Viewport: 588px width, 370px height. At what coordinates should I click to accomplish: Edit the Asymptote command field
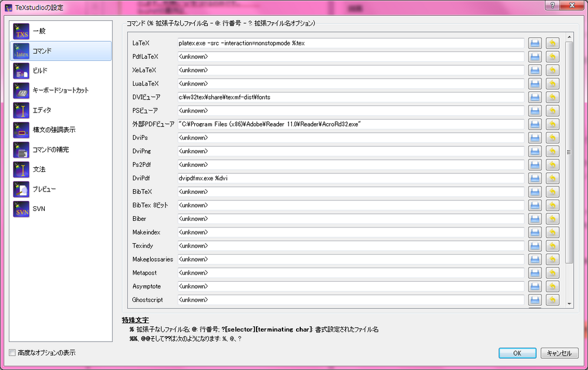[351, 286]
